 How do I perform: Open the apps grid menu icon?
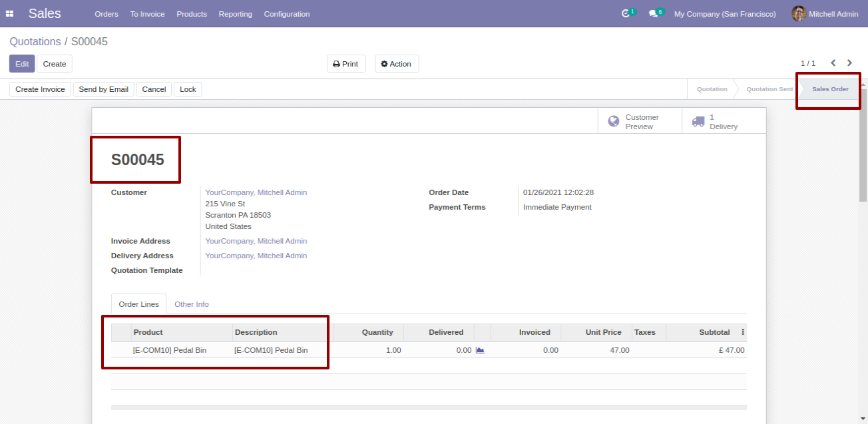click(x=10, y=13)
